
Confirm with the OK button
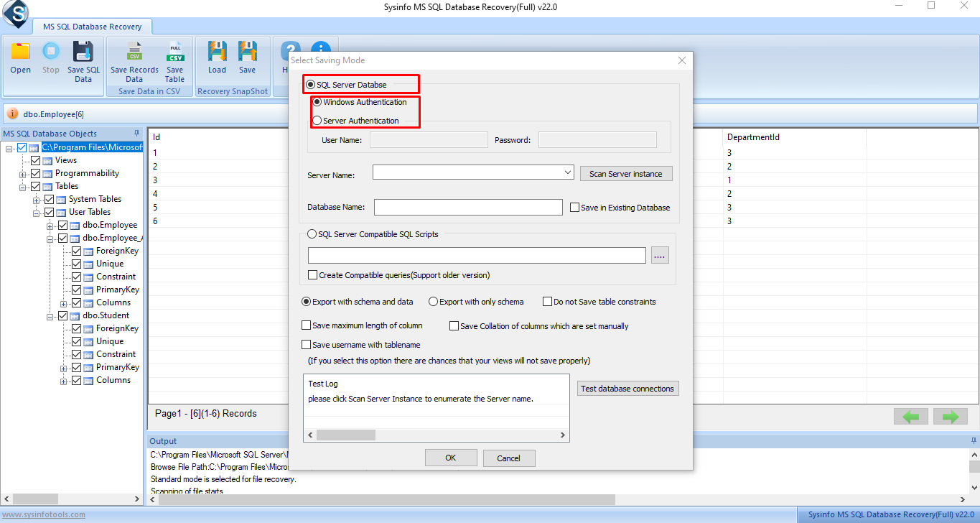[x=451, y=458]
